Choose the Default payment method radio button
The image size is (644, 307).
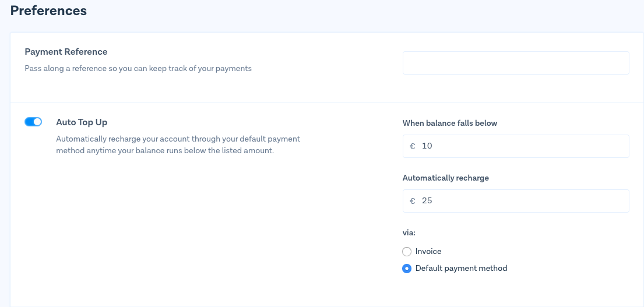(x=407, y=269)
